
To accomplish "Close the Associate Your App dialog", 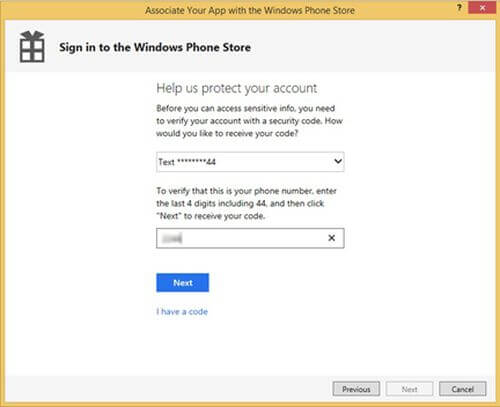I will pos(482,8).
